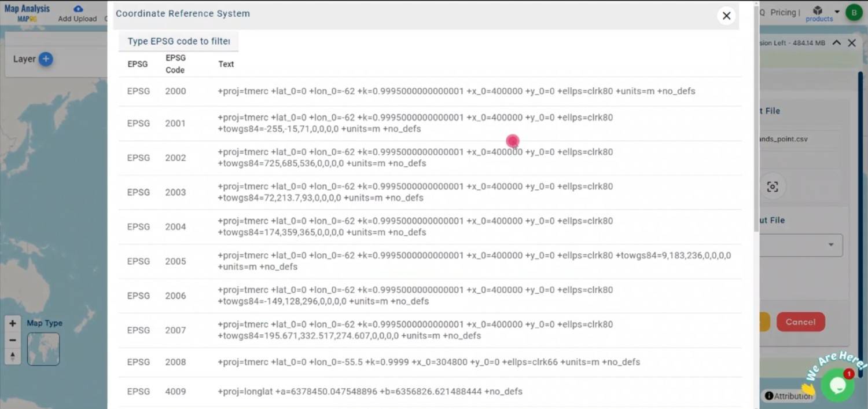Click the Text column header
868x409 pixels.
coord(226,64)
